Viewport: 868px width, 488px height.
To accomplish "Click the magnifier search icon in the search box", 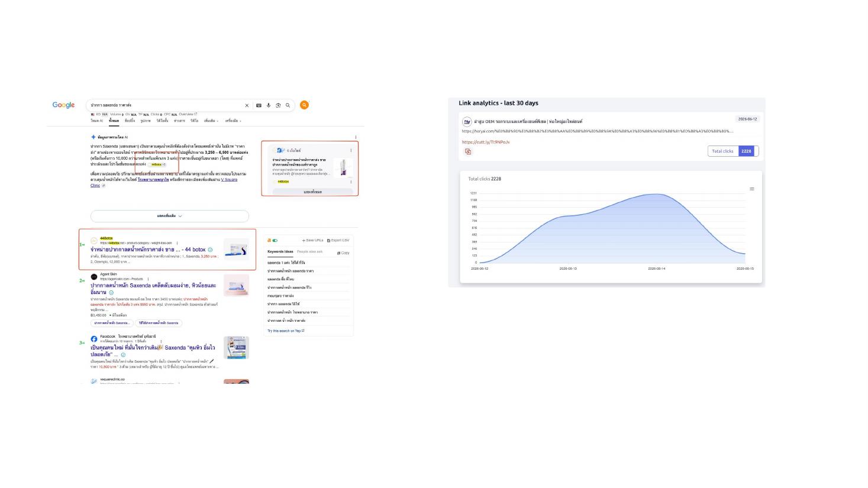I will tap(288, 105).
